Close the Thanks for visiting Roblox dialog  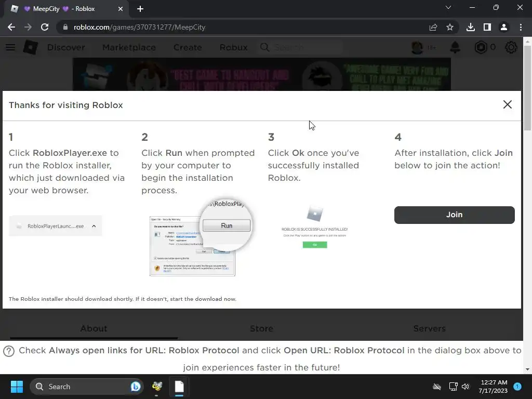click(x=507, y=104)
